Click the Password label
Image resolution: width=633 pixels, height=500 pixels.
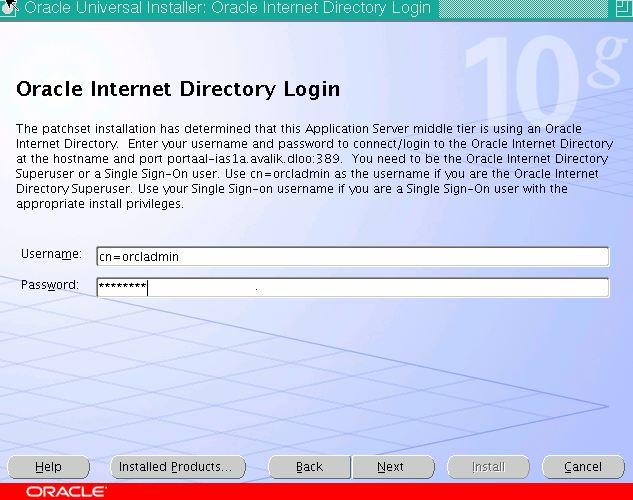click(50, 285)
